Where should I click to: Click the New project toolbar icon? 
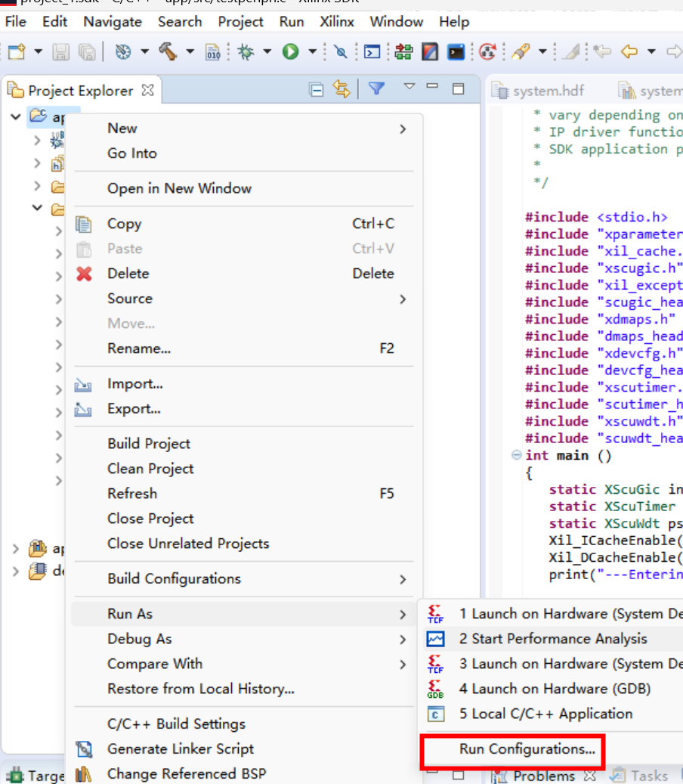(17, 51)
